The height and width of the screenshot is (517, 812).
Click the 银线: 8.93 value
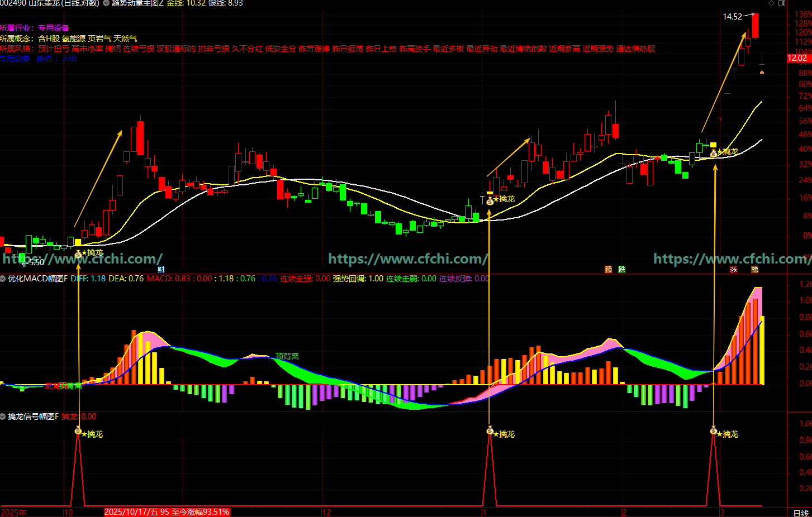[x=225, y=3]
